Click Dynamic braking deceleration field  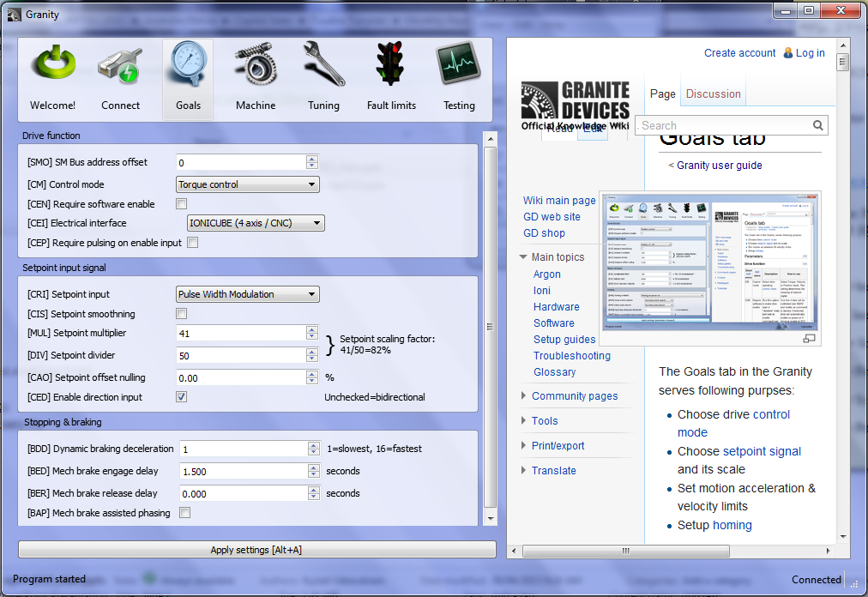point(244,449)
